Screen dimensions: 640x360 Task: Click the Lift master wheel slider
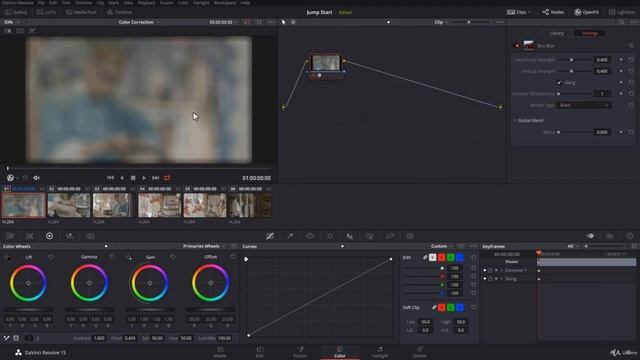28,310
